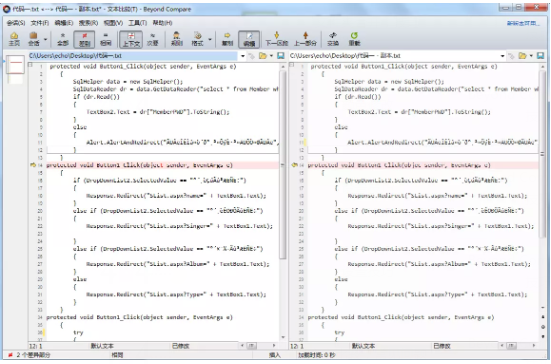Expand the 格式 format dropdown arrow
551x364 pixels.
(210, 39)
